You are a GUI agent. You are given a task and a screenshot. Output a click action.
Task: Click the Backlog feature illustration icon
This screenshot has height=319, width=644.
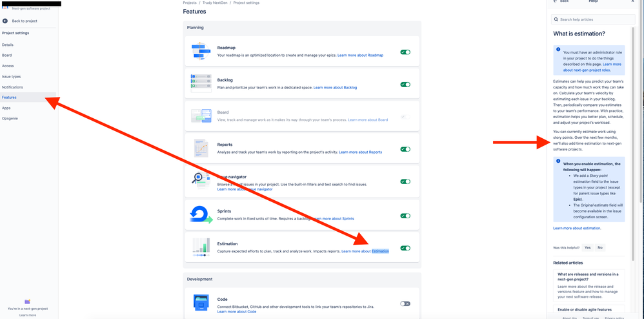pyautogui.click(x=201, y=83)
